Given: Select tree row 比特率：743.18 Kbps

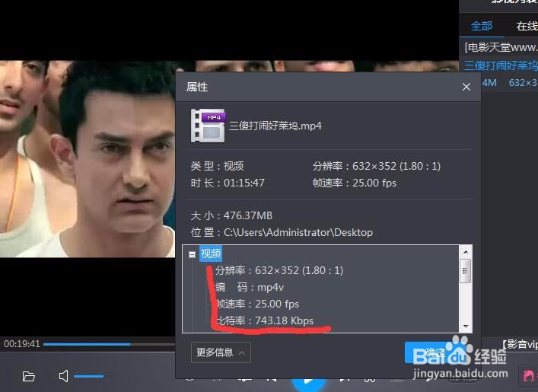Looking at the screenshot, I should coord(264,320).
